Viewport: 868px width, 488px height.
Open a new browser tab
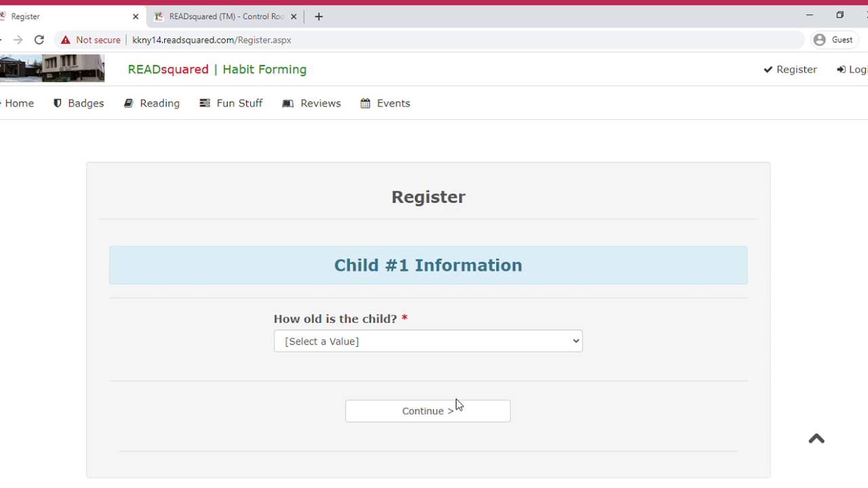click(319, 16)
